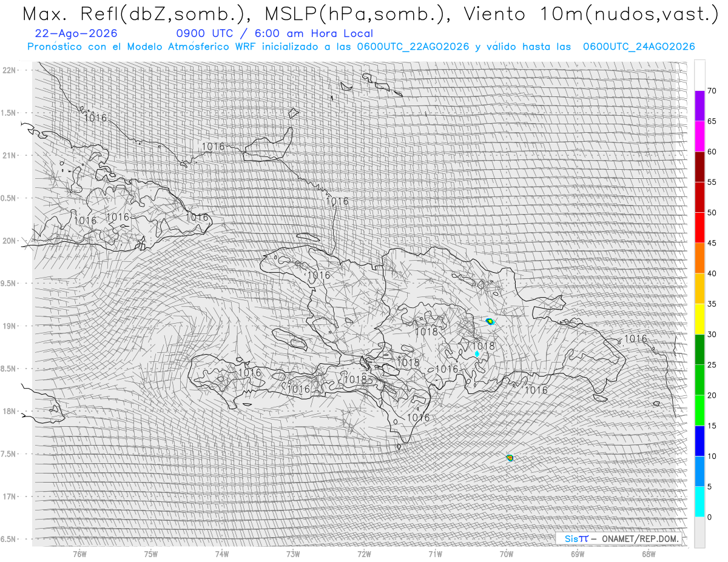Click the 72W longitude axis label
This screenshot has height=562, width=728.
pyautogui.click(x=364, y=554)
